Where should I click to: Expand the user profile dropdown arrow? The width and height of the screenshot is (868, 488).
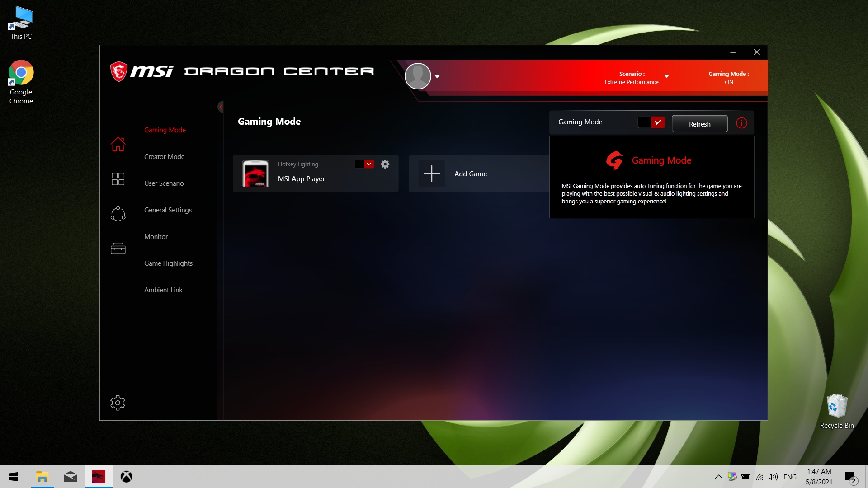tap(437, 76)
